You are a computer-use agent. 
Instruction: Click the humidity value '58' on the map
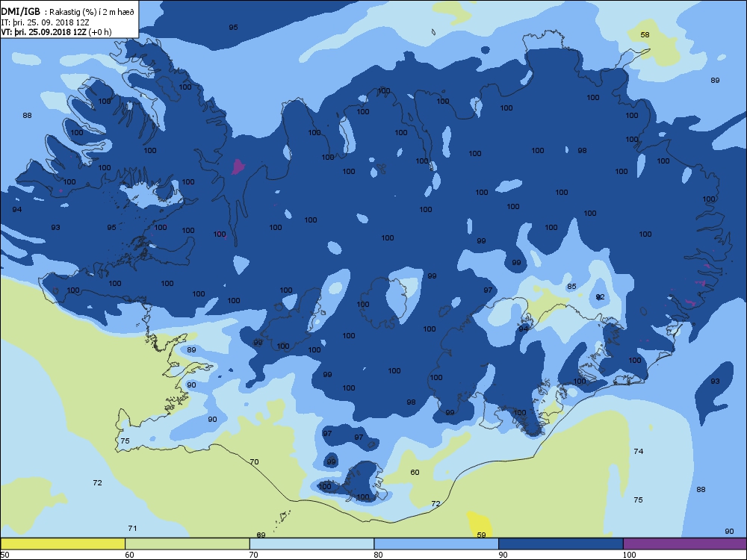click(x=645, y=35)
